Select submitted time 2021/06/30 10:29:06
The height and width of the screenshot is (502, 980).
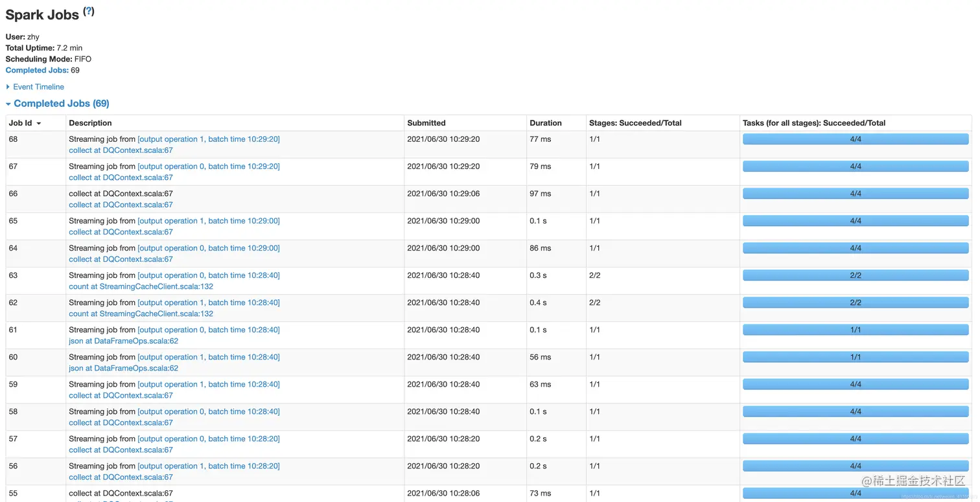(443, 194)
